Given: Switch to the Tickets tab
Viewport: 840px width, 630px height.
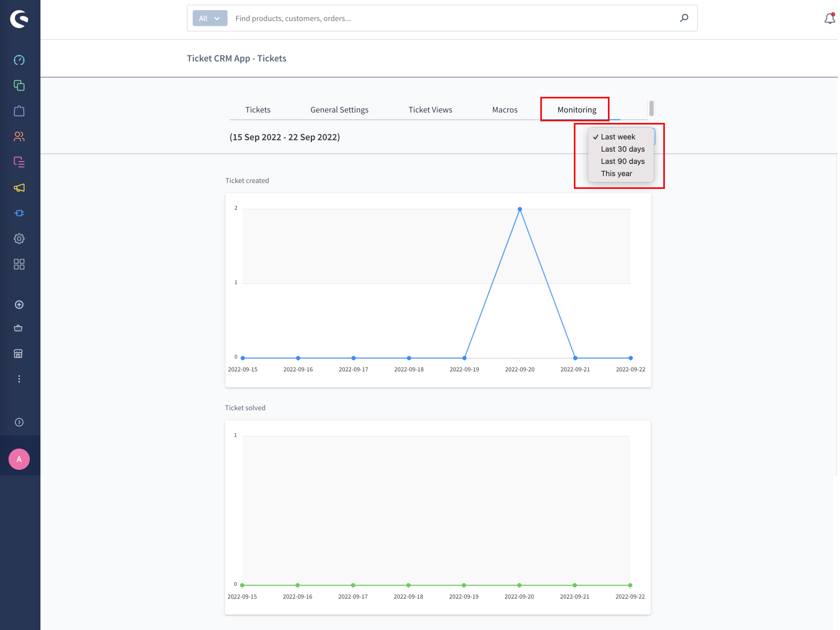Looking at the screenshot, I should pyautogui.click(x=258, y=110).
